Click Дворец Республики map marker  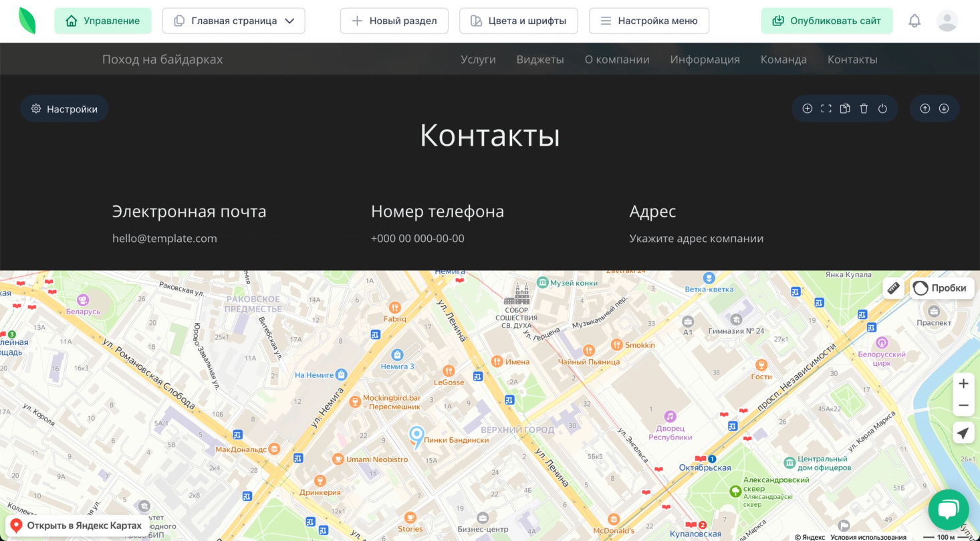click(670, 416)
